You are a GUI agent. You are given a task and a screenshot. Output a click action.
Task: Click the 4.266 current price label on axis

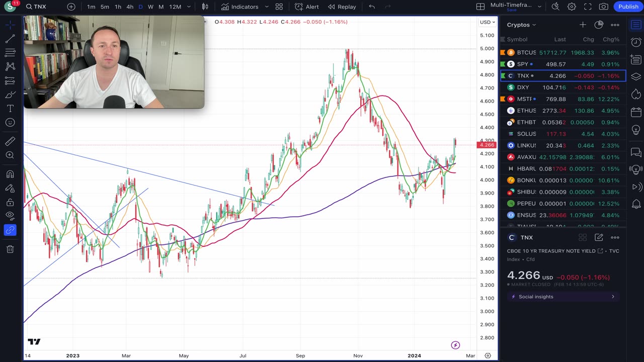pos(487,145)
